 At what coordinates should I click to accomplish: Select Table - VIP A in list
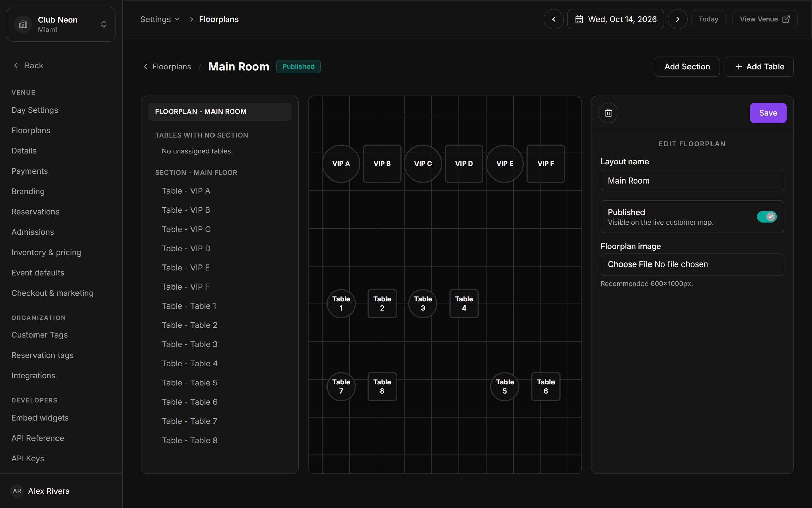186,191
